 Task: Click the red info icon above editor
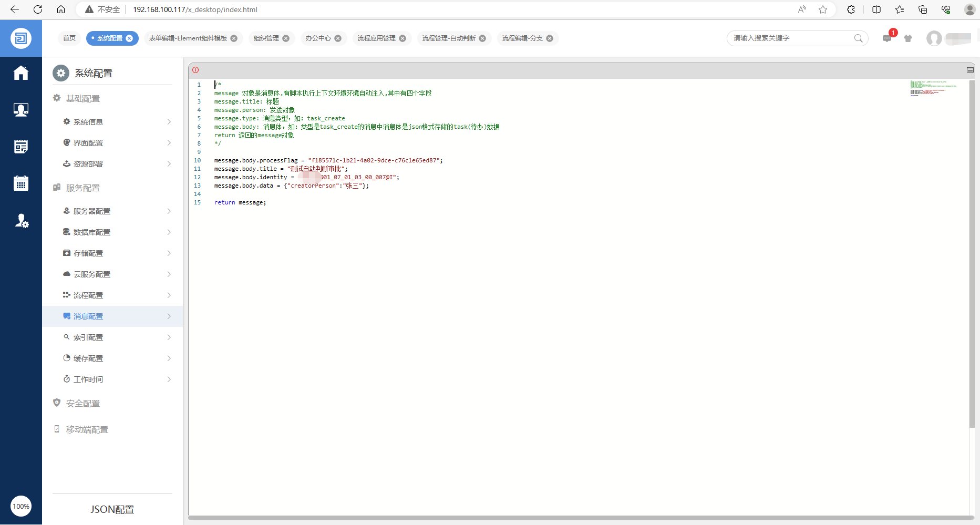(x=195, y=70)
